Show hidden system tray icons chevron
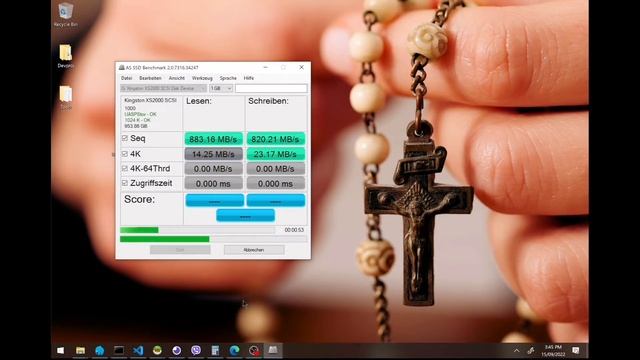 [x=517, y=350]
